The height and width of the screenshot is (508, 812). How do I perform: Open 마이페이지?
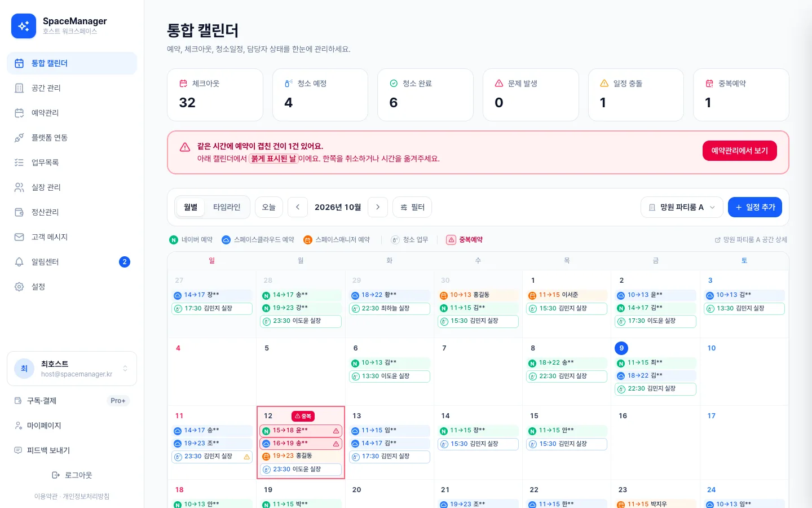72,426
